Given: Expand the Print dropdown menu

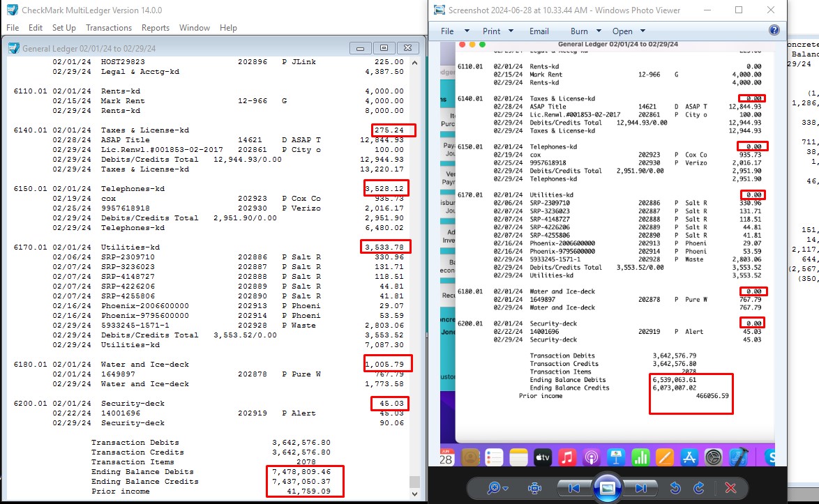Looking at the screenshot, I should click(497, 31).
